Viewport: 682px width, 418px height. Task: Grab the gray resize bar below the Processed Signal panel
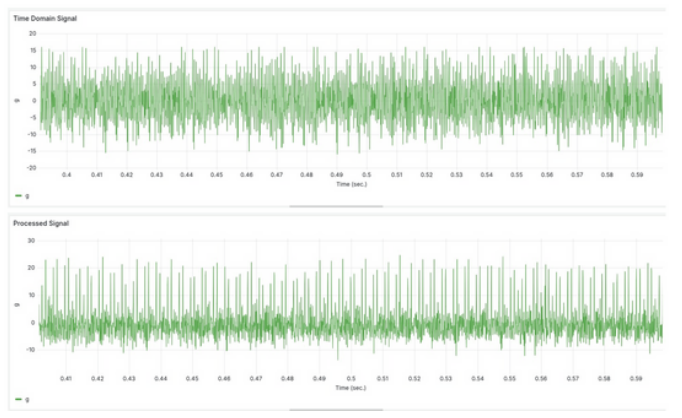[x=335, y=410]
